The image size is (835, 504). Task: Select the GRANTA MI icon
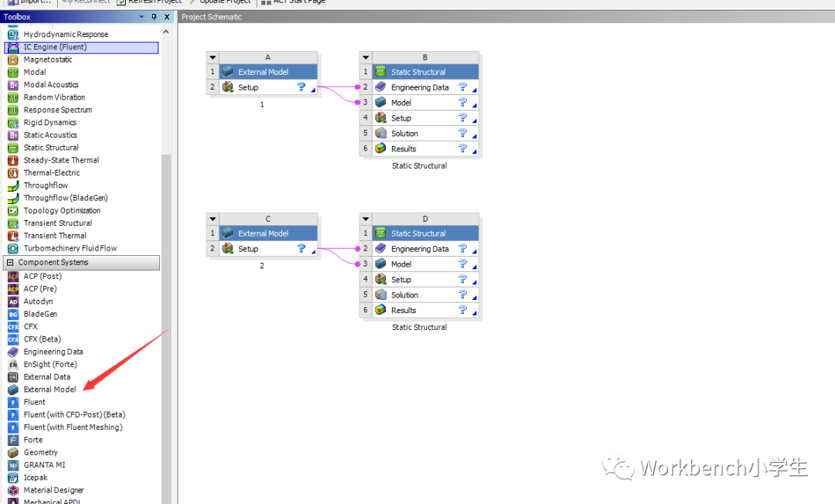coord(13,465)
